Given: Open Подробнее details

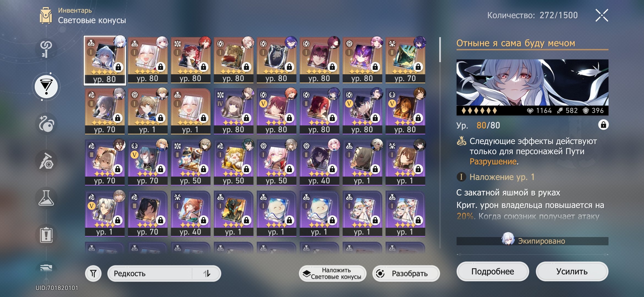Looking at the screenshot, I should point(493,271).
